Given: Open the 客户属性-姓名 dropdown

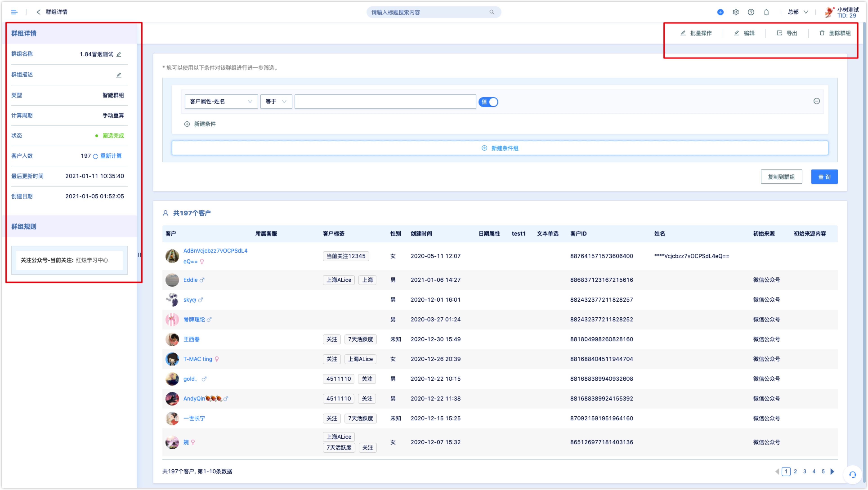Looking at the screenshot, I should click(221, 101).
